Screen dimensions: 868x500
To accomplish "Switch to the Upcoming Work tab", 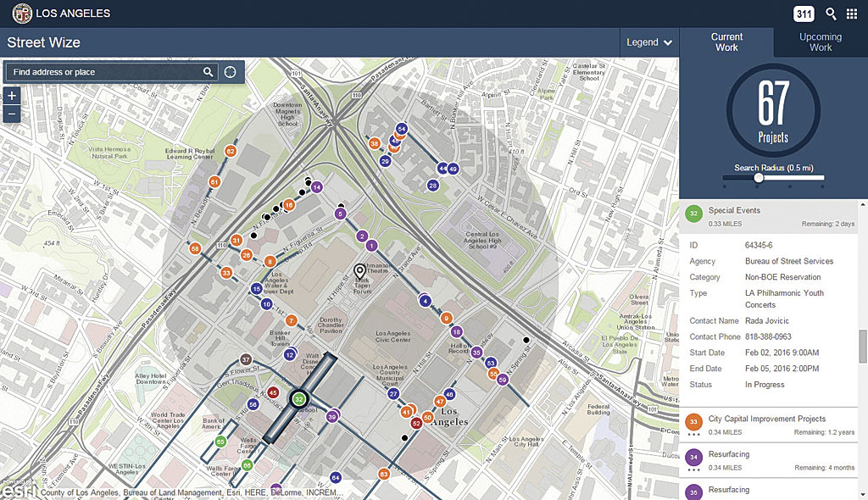I will pyautogui.click(x=821, y=42).
